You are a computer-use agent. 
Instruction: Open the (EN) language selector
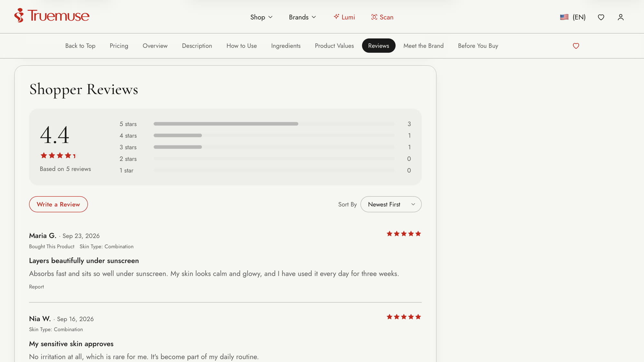click(x=579, y=17)
